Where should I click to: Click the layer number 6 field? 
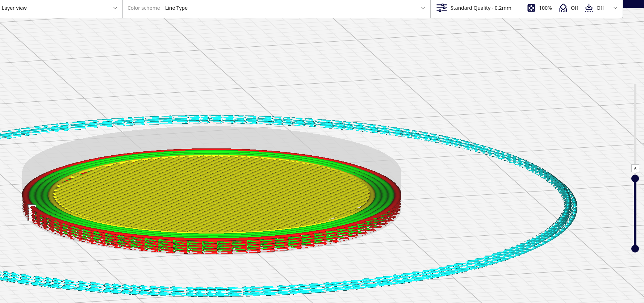(635, 169)
